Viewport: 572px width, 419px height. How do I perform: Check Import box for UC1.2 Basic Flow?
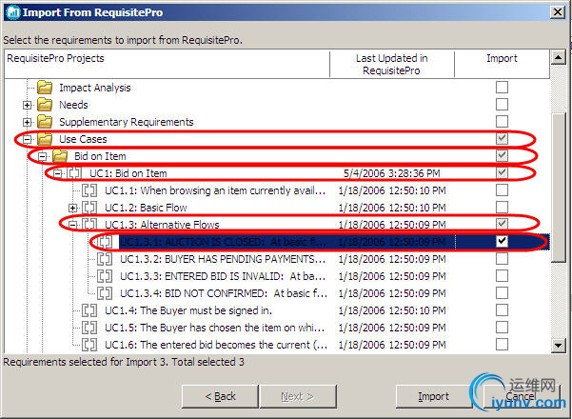coord(502,207)
